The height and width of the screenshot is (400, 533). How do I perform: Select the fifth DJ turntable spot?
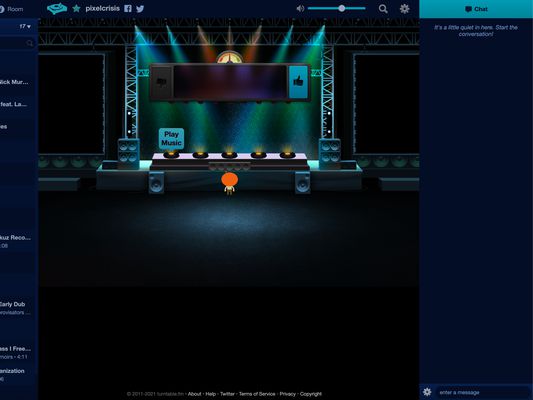pyautogui.click(x=288, y=155)
